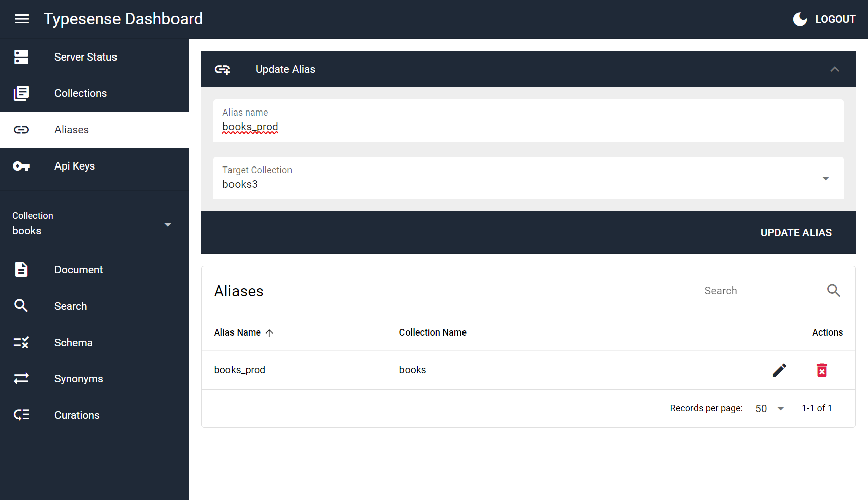
Task: Click the Collection Name column header
Action: [433, 332]
